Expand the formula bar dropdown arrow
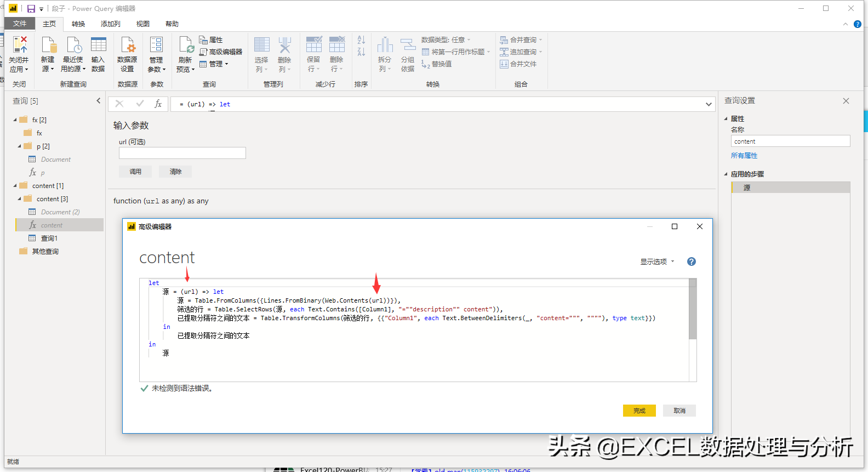The height and width of the screenshot is (472, 868). [709, 104]
